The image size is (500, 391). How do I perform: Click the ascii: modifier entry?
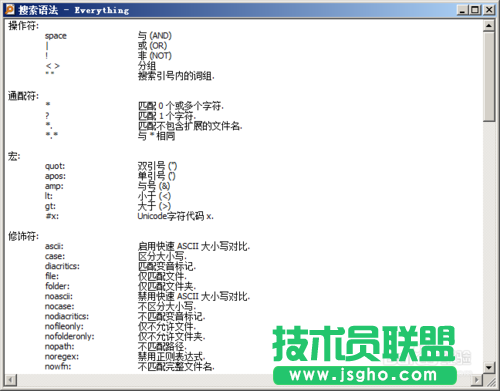(54, 246)
